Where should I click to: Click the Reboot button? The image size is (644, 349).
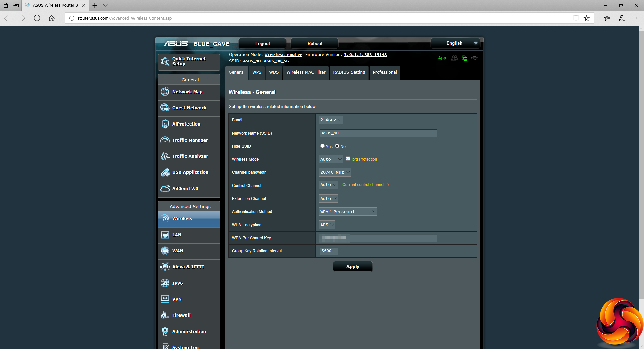point(315,43)
